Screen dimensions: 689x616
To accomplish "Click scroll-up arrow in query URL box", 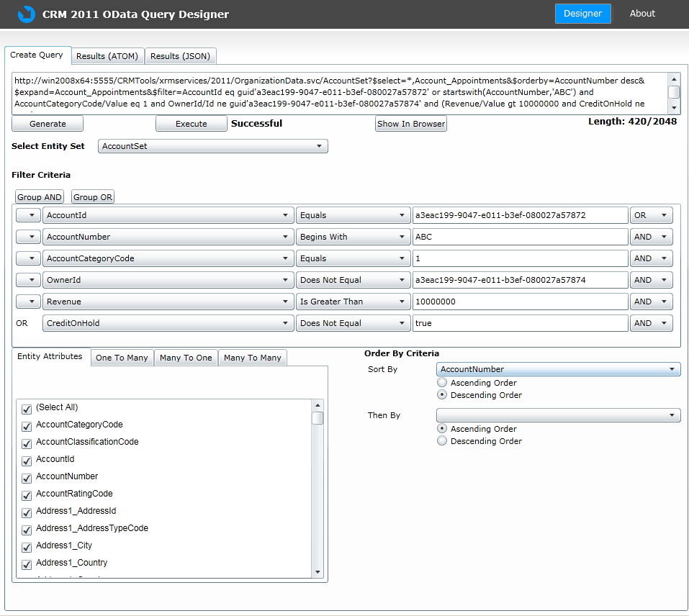I will pos(674,79).
